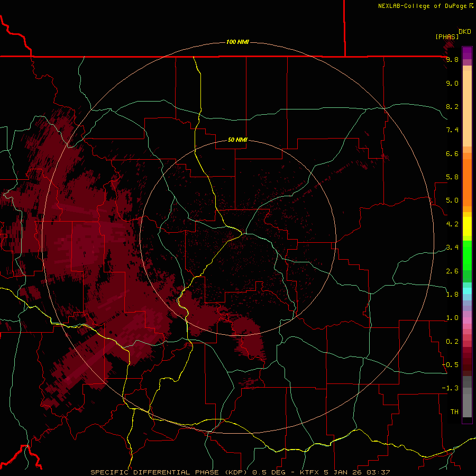Click the 50 NMI range ring label
This screenshot has width=476, height=476.
click(237, 140)
